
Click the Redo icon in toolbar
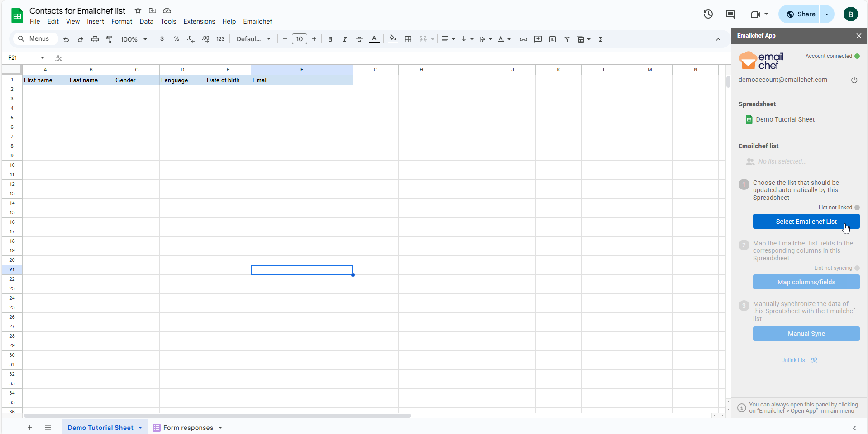click(x=81, y=39)
